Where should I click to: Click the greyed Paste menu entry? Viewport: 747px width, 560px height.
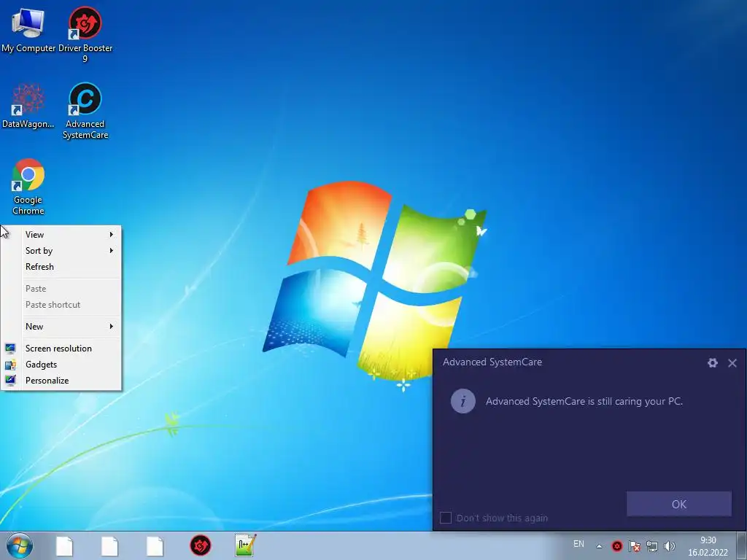point(61,289)
